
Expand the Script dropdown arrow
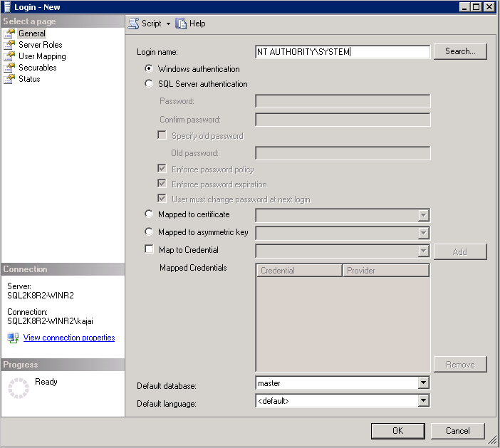[x=168, y=24]
